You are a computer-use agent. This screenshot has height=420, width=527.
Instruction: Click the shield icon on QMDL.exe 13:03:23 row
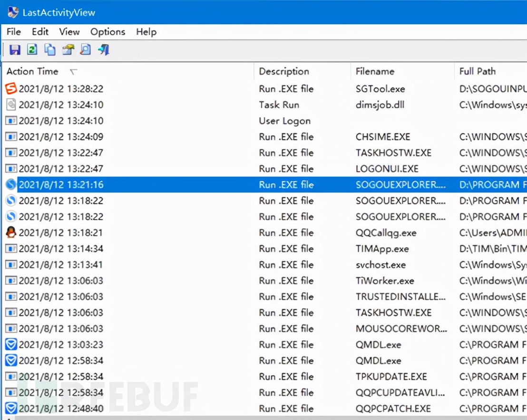click(x=11, y=344)
